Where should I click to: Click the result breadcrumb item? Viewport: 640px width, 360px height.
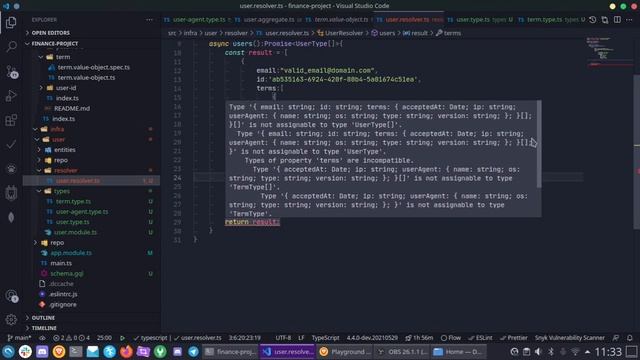point(415,33)
